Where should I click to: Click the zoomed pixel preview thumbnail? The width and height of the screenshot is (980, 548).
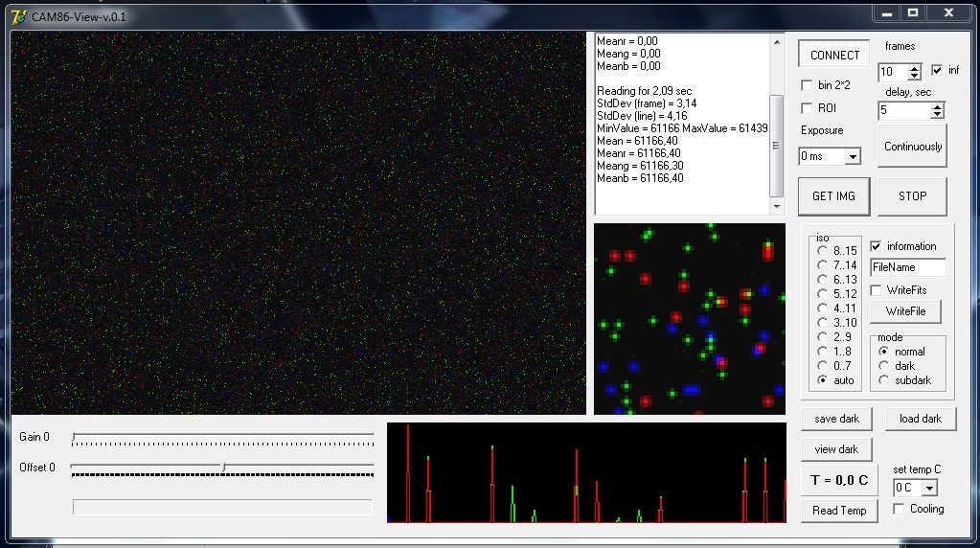point(690,319)
